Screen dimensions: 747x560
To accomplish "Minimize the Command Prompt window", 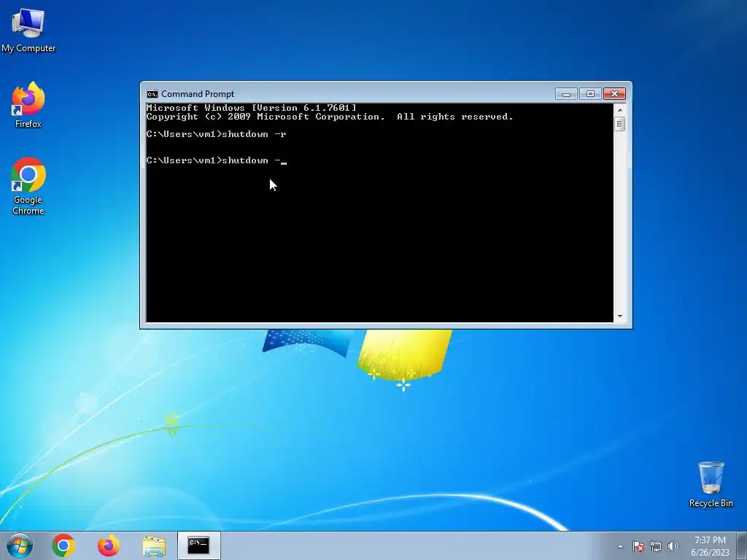I will click(566, 94).
